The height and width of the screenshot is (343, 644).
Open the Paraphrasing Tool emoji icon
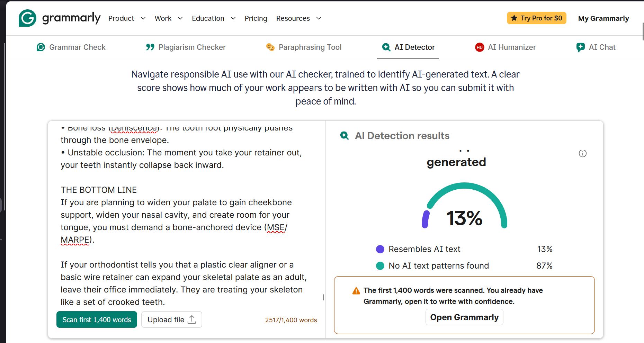270,47
